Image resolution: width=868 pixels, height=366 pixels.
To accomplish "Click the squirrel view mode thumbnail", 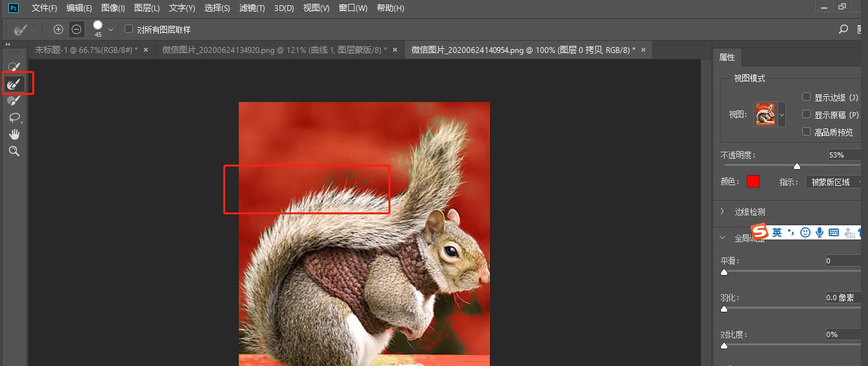I will [x=765, y=114].
